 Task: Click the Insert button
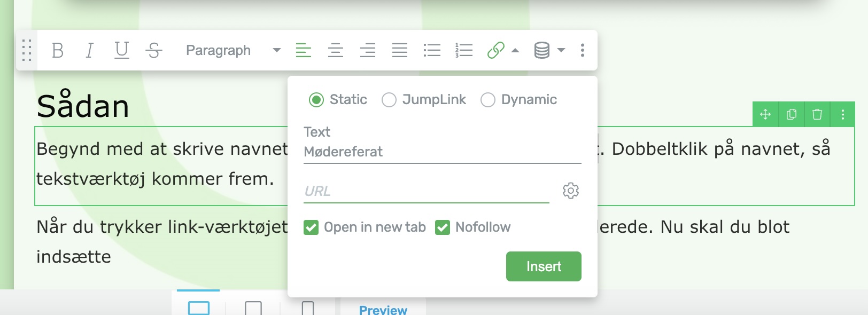[544, 266]
